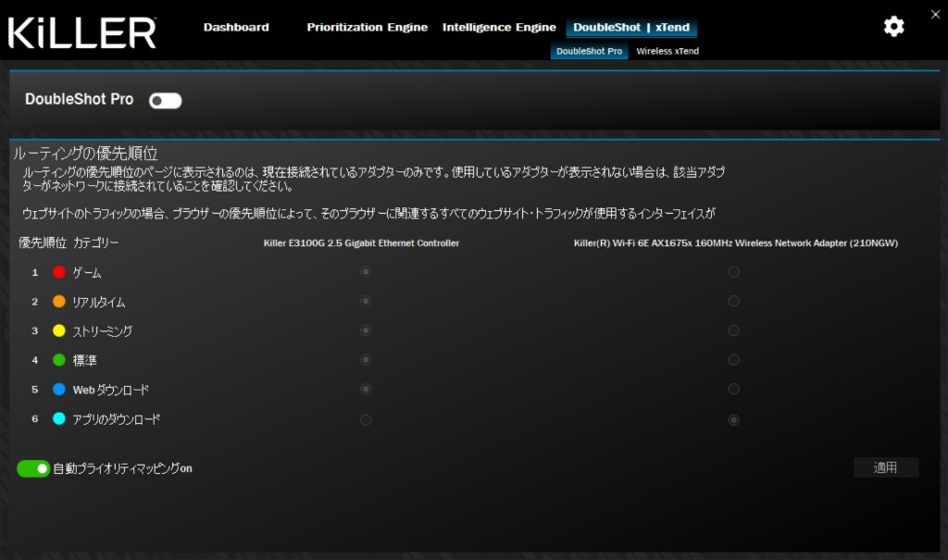948x560 pixels.
Task: Click the red ゲーム category dot
Action: click(58, 272)
